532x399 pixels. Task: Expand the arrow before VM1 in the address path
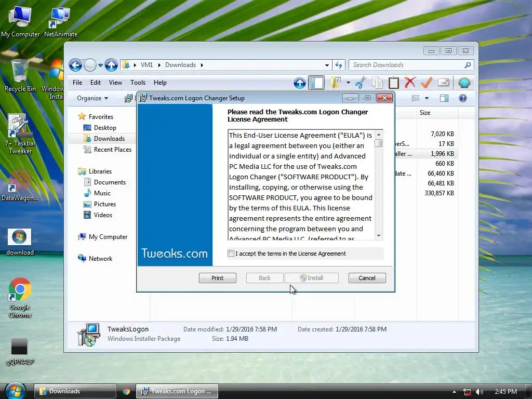[135, 65]
